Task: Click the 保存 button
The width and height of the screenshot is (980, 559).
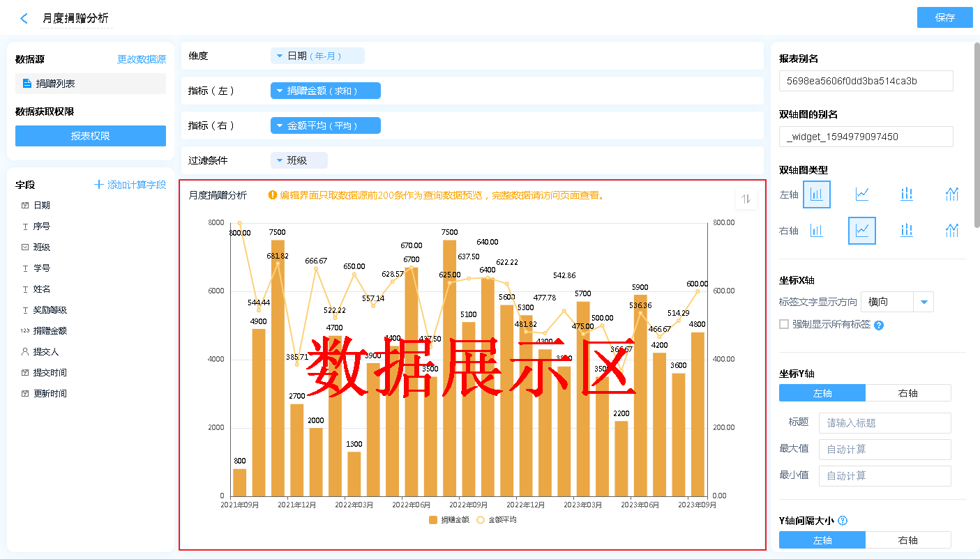Action: pos(944,17)
